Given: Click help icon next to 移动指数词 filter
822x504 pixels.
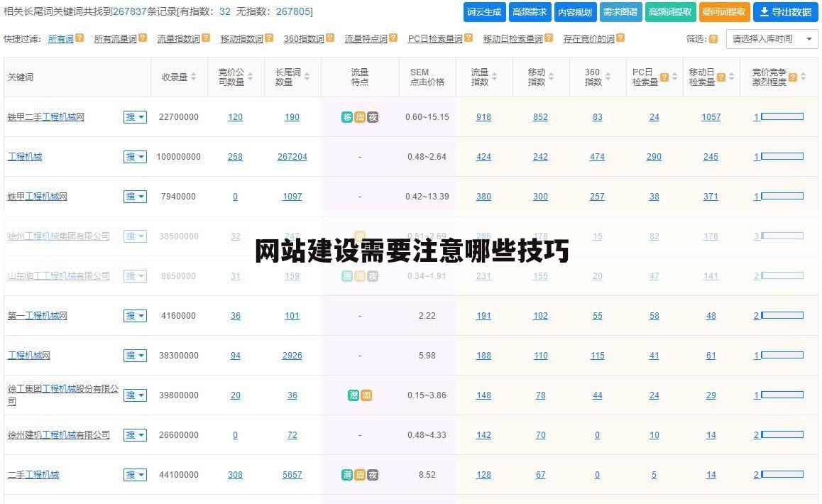Looking at the screenshot, I should 269,38.
